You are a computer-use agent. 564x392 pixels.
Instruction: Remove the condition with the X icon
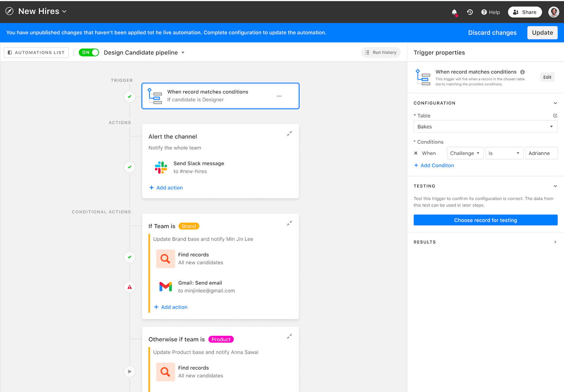[416, 153]
